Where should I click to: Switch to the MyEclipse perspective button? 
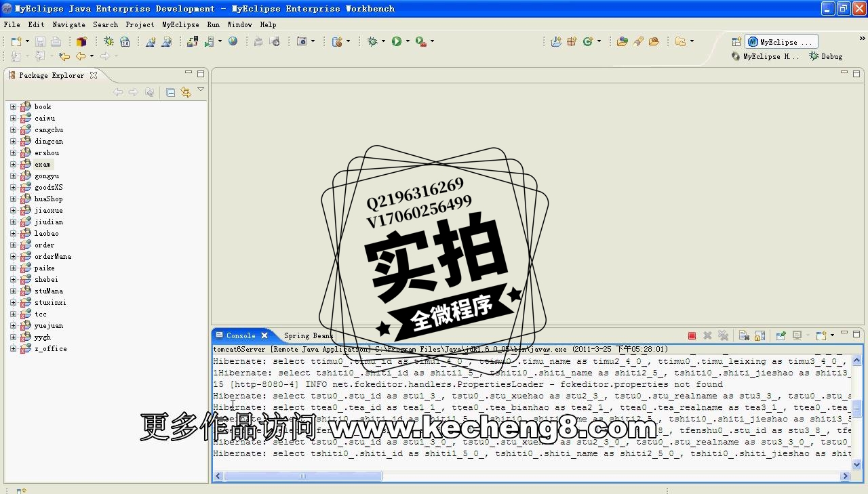[781, 42]
